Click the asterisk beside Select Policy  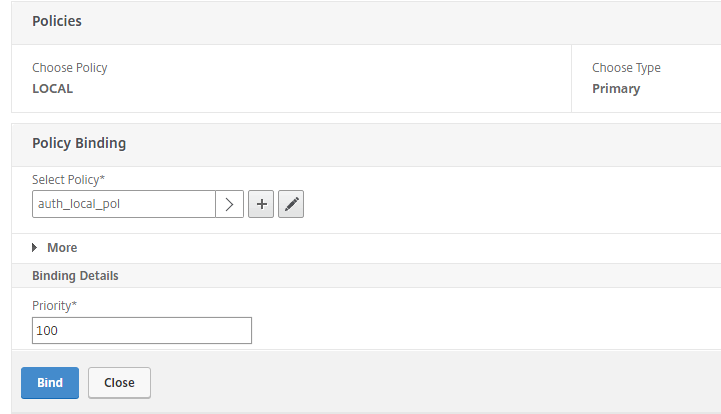click(x=102, y=178)
